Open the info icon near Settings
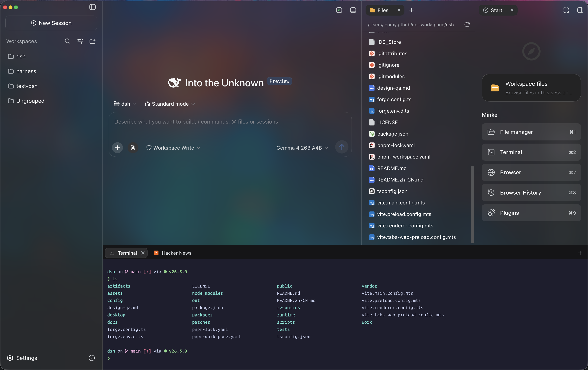The height and width of the screenshot is (370, 588). [x=92, y=358]
